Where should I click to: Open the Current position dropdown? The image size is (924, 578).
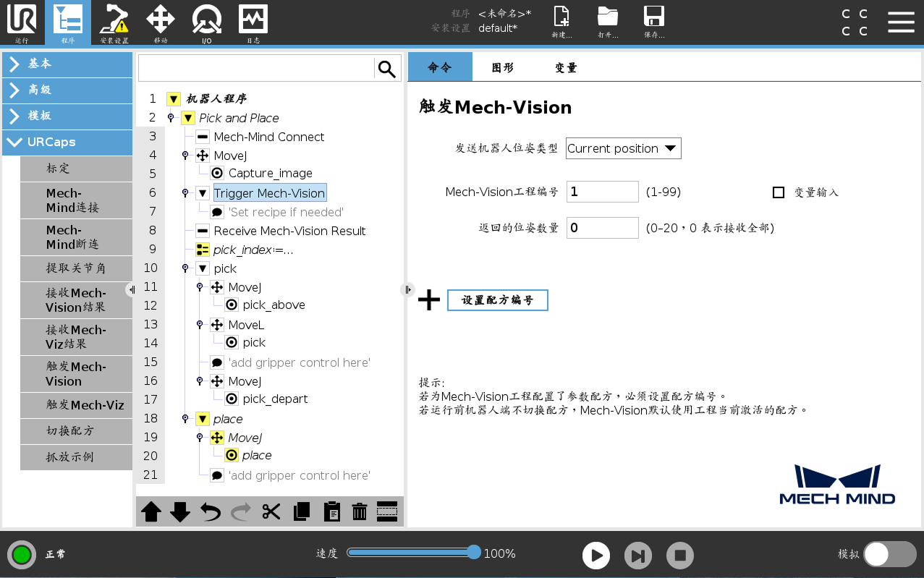click(x=623, y=148)
